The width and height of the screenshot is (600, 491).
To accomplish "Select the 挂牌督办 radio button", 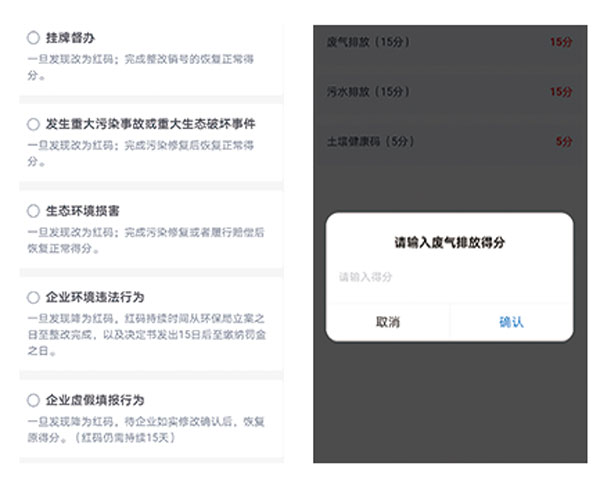I will (33, 38).
